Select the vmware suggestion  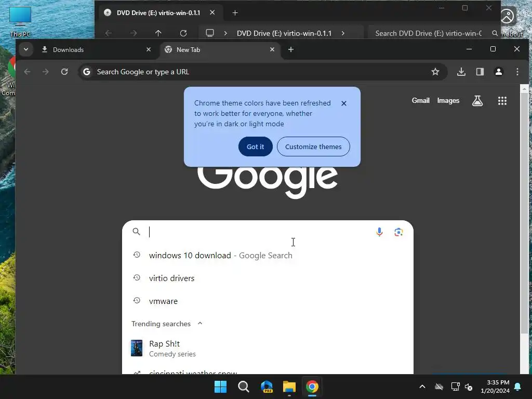point(268,301)
